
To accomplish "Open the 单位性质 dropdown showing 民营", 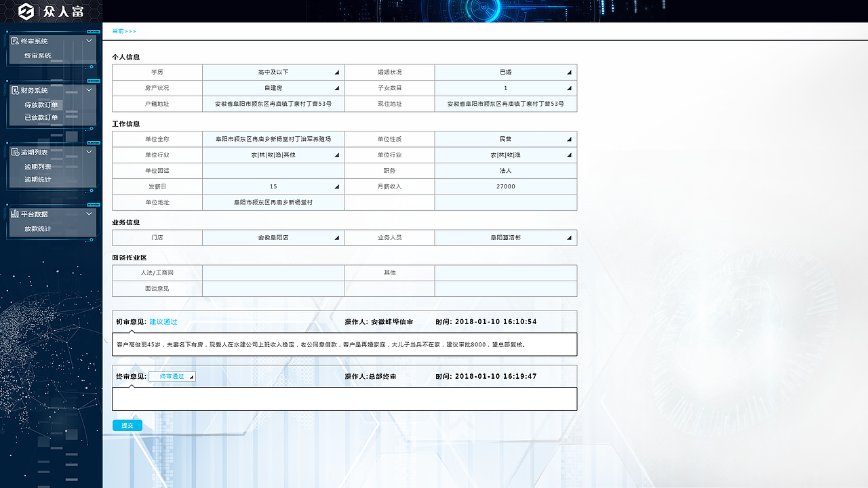I will click(506, 139).
